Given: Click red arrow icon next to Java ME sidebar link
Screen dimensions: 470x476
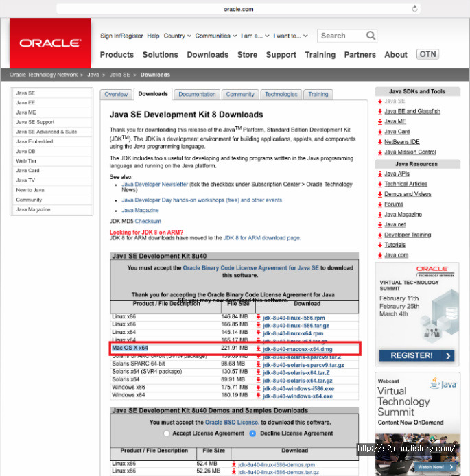Looking at the screenshot, I should pyautogui.click(x=380, y=121).
